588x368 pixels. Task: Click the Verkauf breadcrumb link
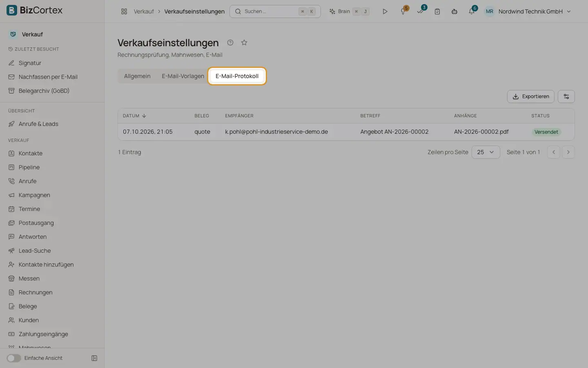[x=144, y=11]
